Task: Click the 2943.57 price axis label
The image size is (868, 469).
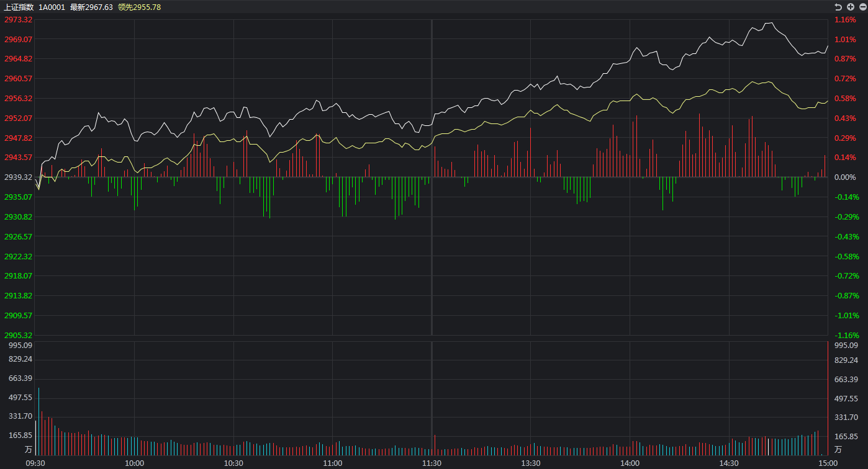Action: 19,158
